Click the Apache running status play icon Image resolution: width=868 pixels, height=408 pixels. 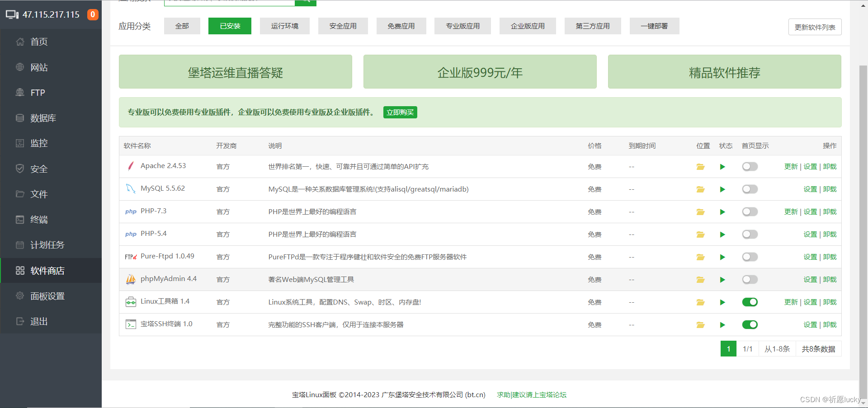pos(722,167)
